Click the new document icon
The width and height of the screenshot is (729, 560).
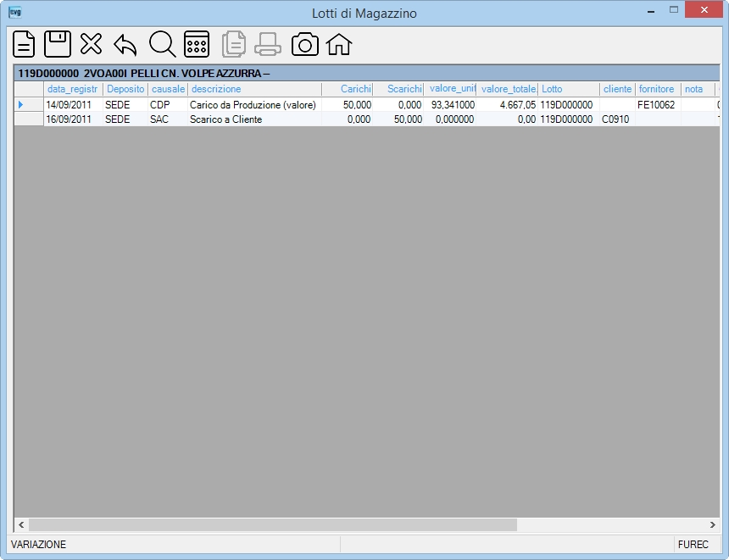pyautogui.click(x=24, y=44)
